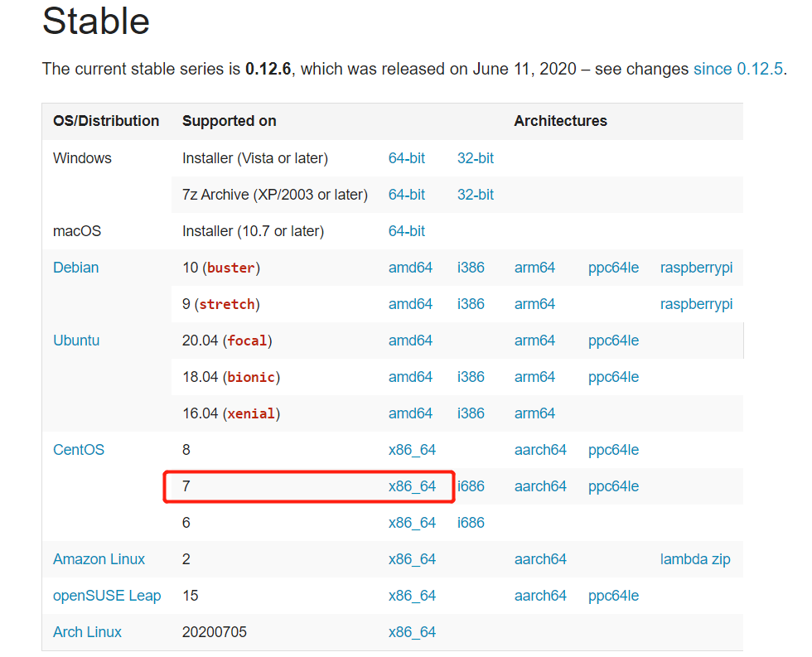Screen dimensions: 812x657
Task: Download aarch64 build for openSUSE Leap 15
Action: point(540,596)
